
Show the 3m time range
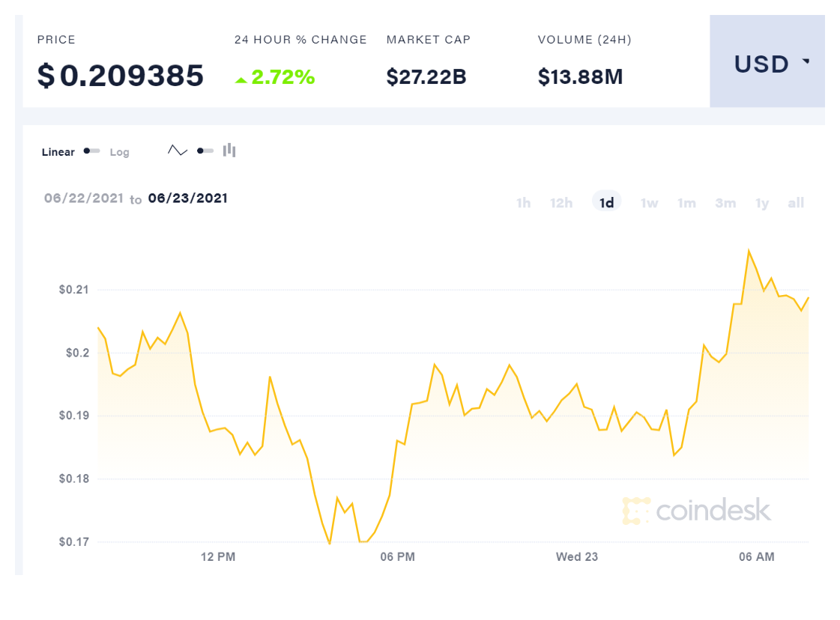click(x=725, y=203)
